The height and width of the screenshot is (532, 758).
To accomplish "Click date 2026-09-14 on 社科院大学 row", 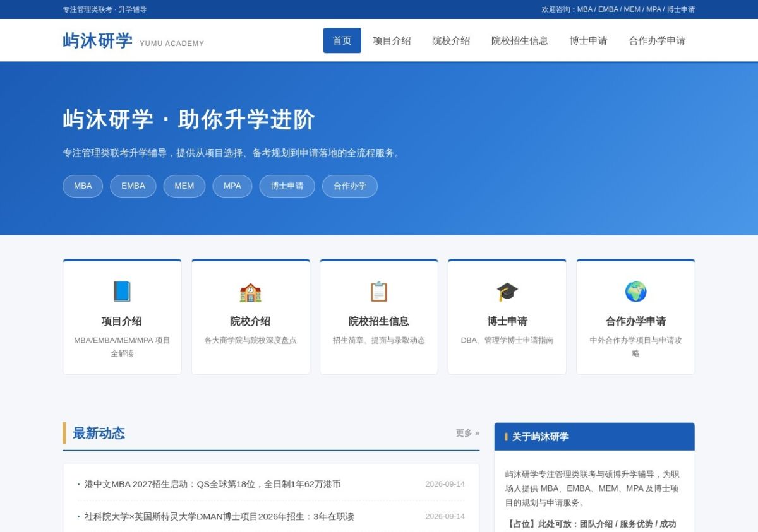I will point(445,516).
